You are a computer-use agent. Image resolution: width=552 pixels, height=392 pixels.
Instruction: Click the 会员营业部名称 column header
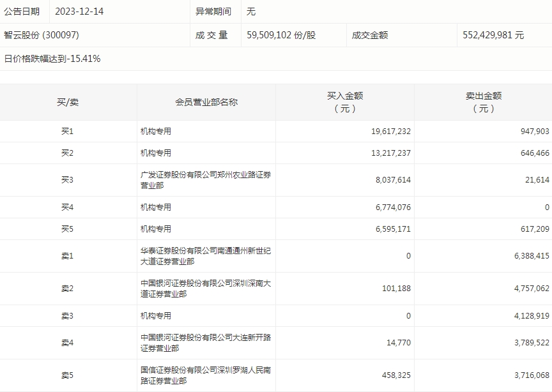tap(206, 102)
